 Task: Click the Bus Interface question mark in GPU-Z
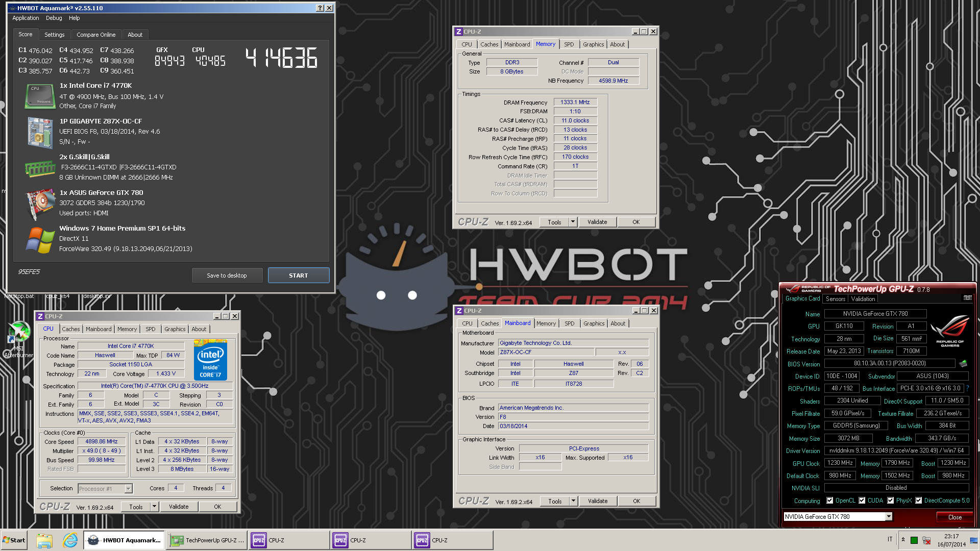[x=967, y=388]
